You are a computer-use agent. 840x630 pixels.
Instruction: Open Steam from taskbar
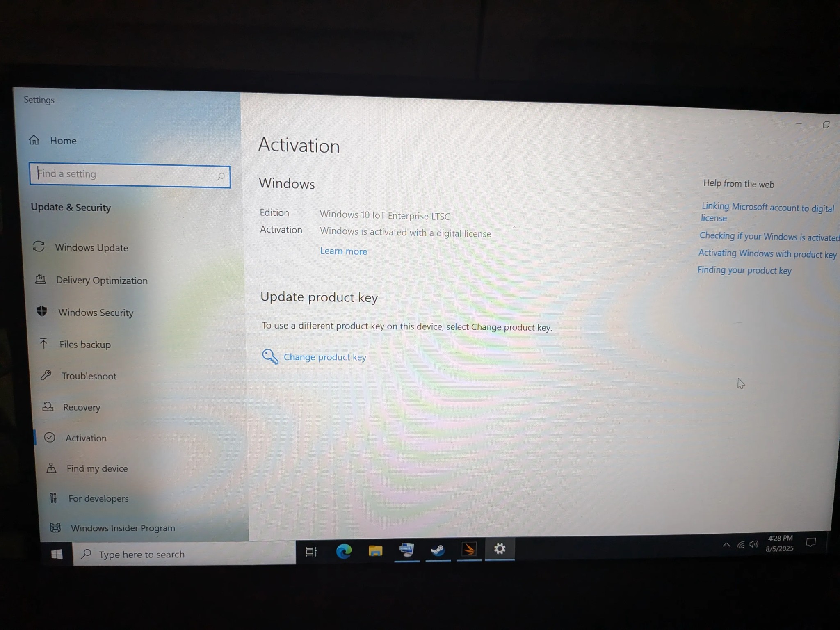point(438,550)
